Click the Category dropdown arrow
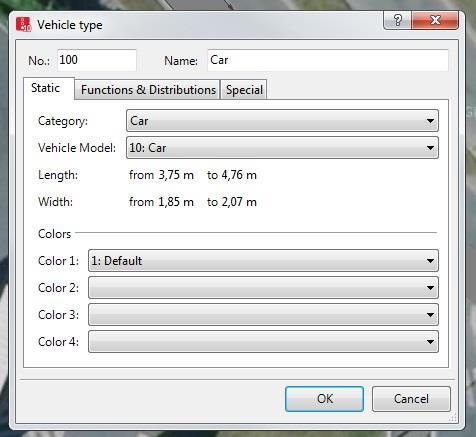Viewport: 476px width, 437px height. point(430,121)
